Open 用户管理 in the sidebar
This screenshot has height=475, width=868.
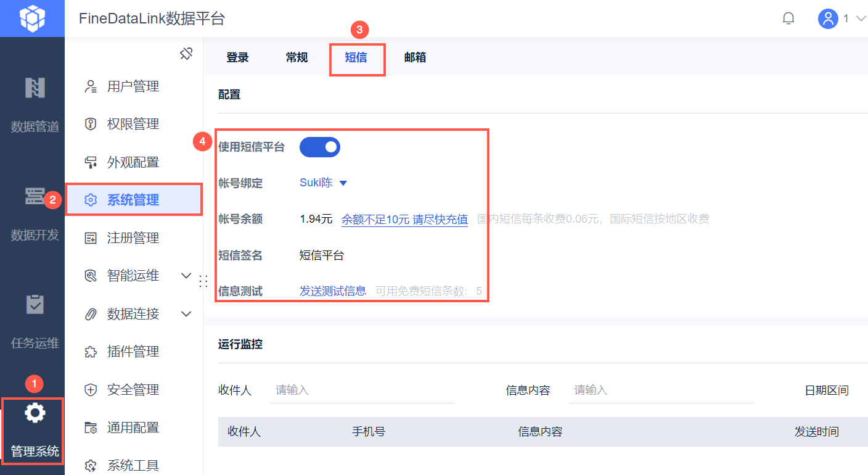(x=133, y=86)
